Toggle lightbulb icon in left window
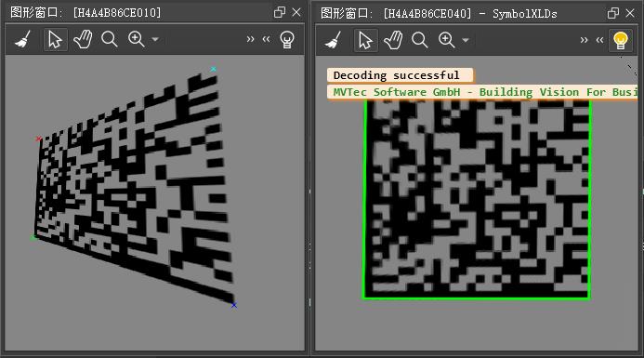 (287, 40)
